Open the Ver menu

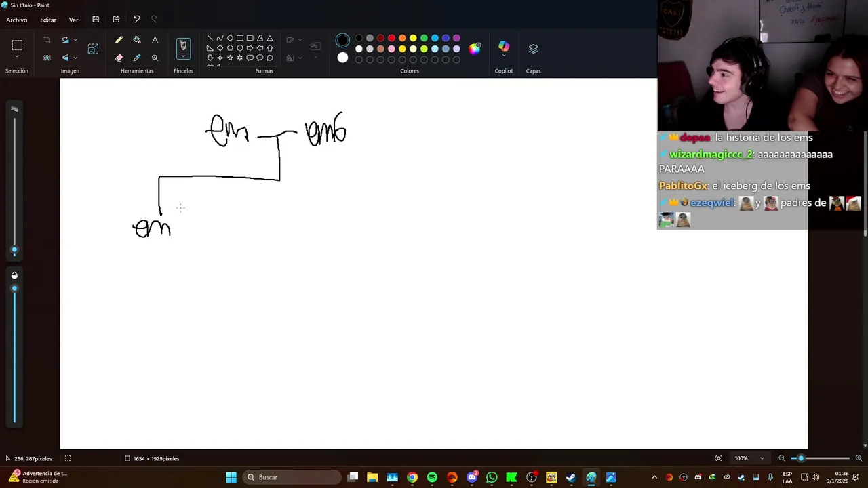tap(73, 20)
